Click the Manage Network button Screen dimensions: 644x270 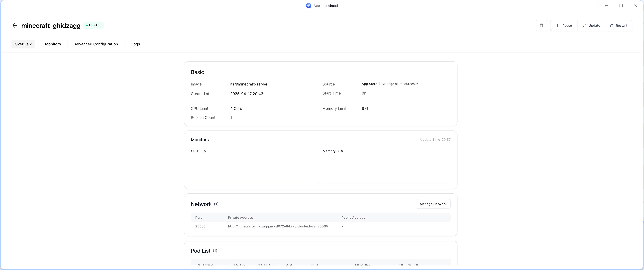(433, 204)
